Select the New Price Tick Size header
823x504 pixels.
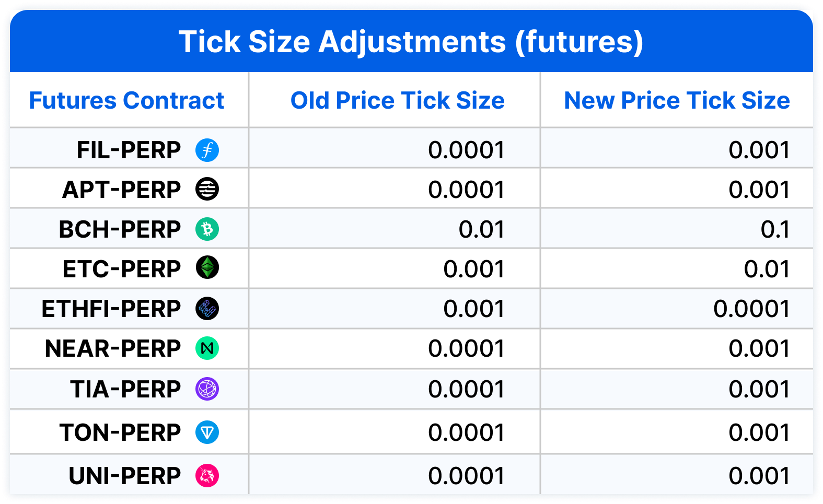(677, 100)
